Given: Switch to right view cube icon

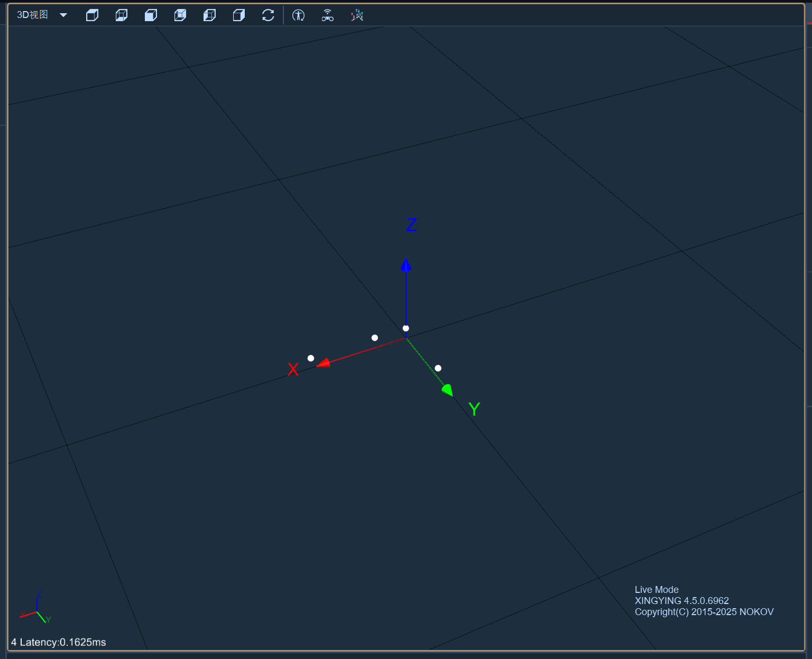Looking at the screenshot, I should (x=239, y=15).
